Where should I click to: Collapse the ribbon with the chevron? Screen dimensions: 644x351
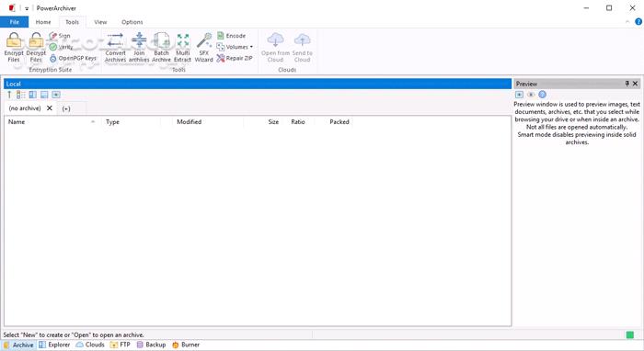[627, 22]
